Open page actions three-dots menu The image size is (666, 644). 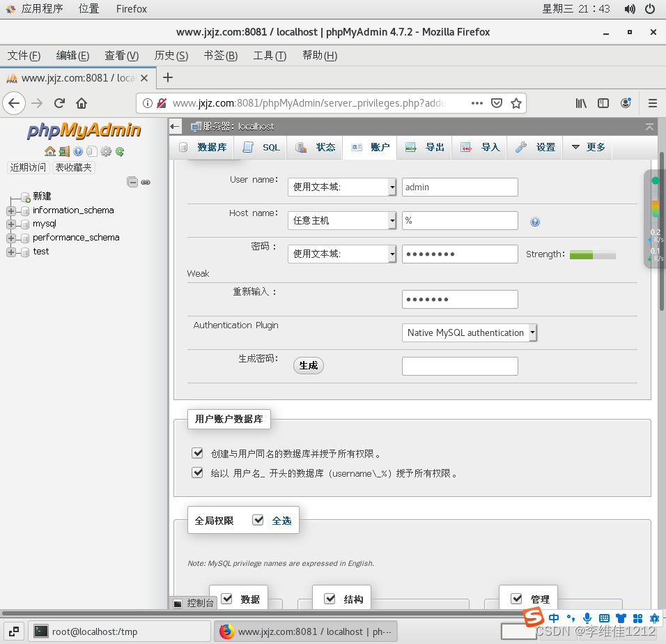[477, 103]
